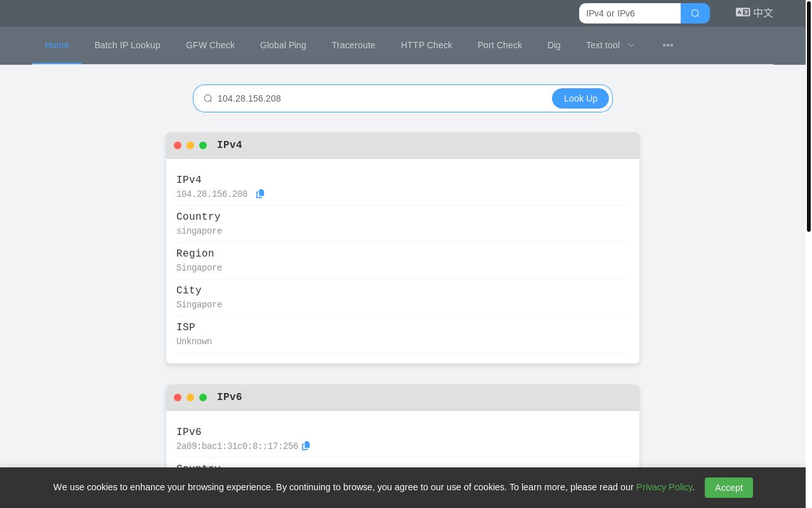This screenshot has width=812, height=508.
Task: Open the three-dots more menu
Action: point(667,45)
